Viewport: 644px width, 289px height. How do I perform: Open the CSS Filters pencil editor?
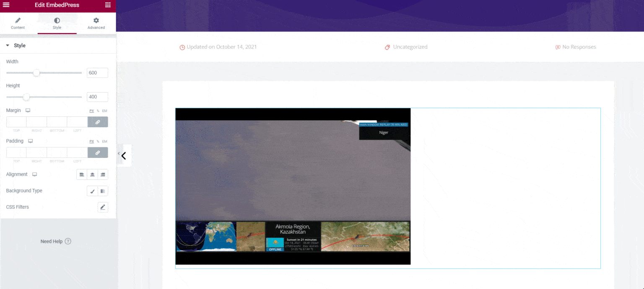coord(103,207)
